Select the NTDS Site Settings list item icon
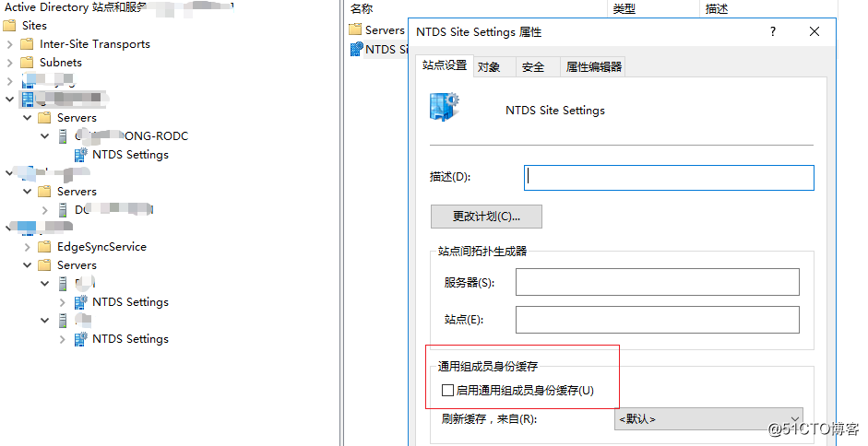Image resolution: width=868 pixels, height=446 pixels. click(x=356, y=49)
